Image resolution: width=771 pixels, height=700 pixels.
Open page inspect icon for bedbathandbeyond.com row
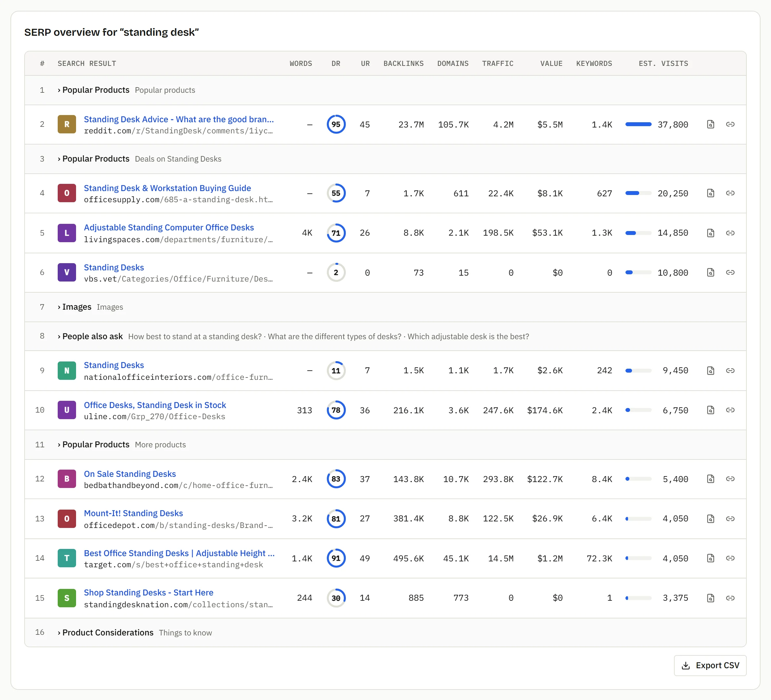tap(710, 479)
